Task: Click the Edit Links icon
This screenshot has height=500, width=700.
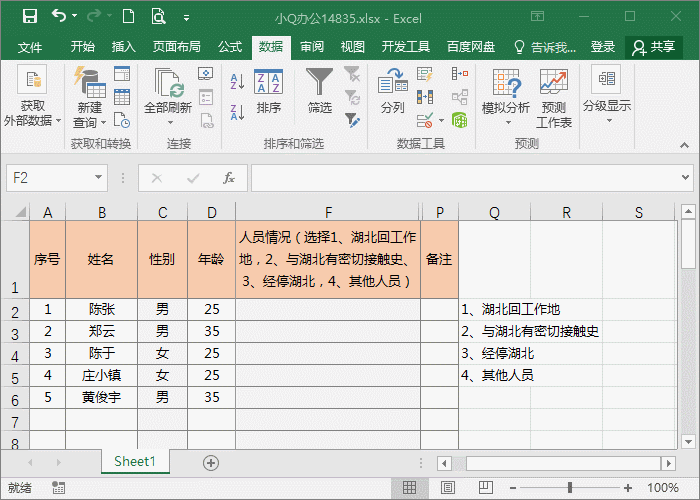Action: (x=206, y=120)
